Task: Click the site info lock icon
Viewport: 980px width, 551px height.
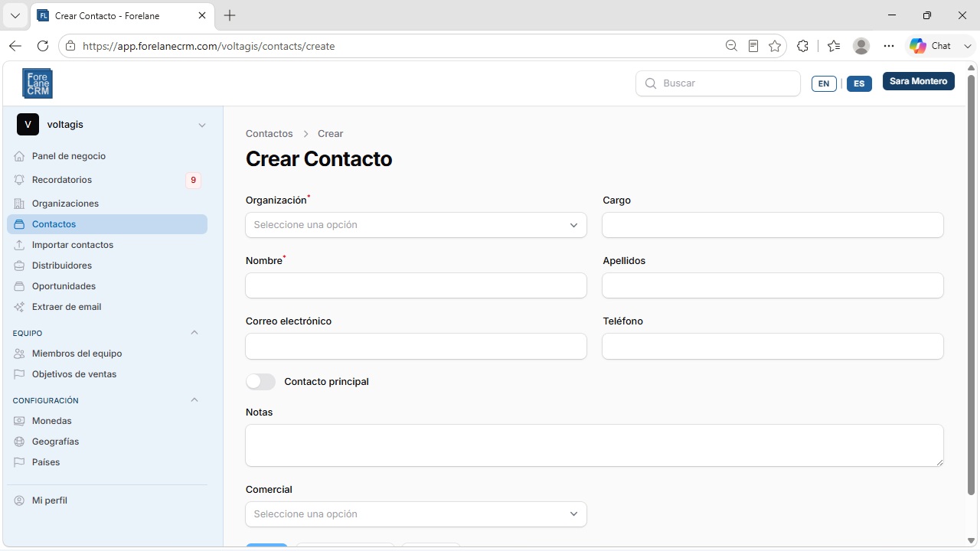Action: 70,46
